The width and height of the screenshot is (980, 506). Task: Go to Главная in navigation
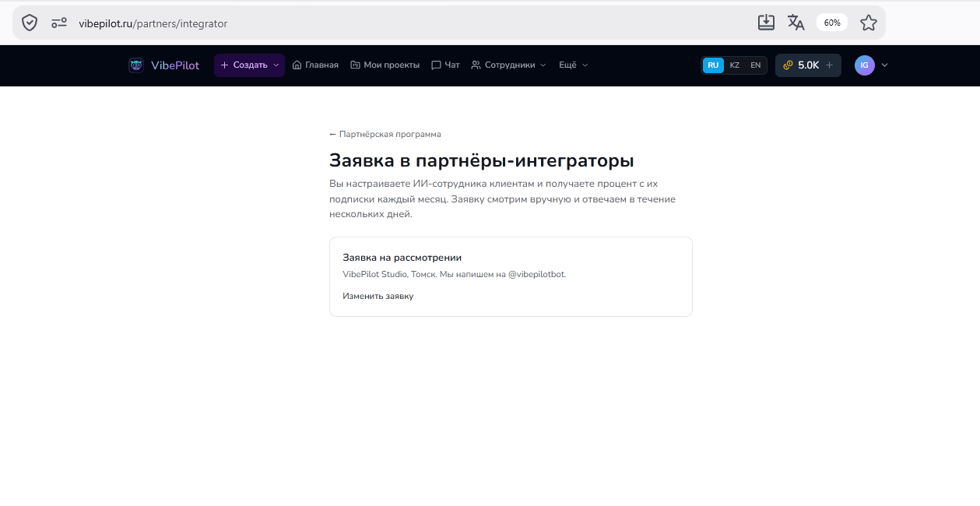(x=315, y=65)
